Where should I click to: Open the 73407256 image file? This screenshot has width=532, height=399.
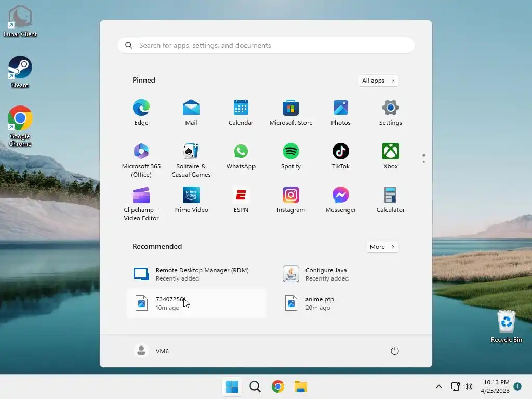tap(197, 303)
